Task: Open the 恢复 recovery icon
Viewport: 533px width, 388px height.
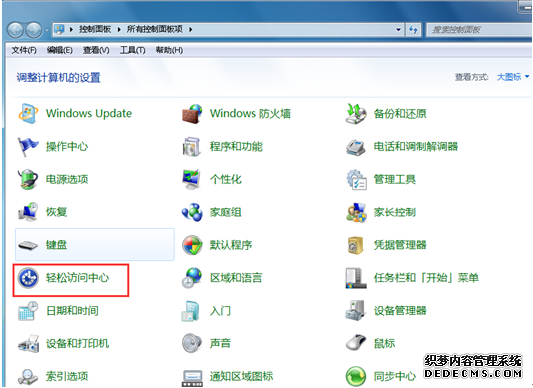Action: point(28,212)
